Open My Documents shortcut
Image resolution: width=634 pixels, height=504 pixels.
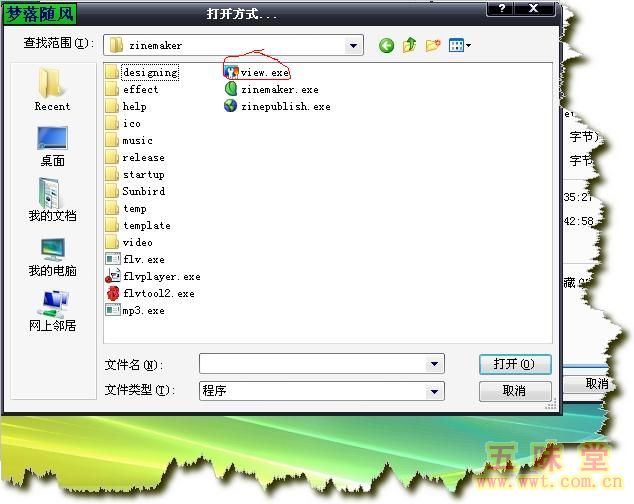coord(52,199)
